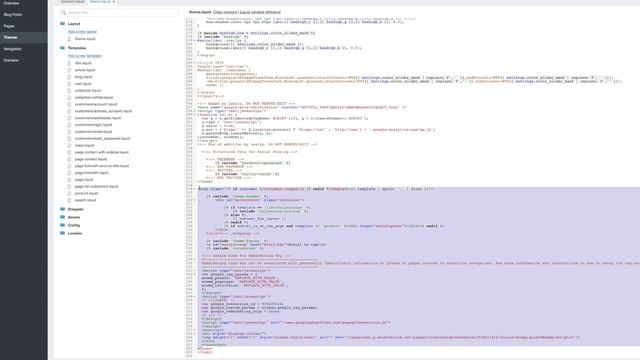Click the file icon beside search.liquid
Image resolution: width=640 pixels, height=360 pixels.
(x=69, y=200)
